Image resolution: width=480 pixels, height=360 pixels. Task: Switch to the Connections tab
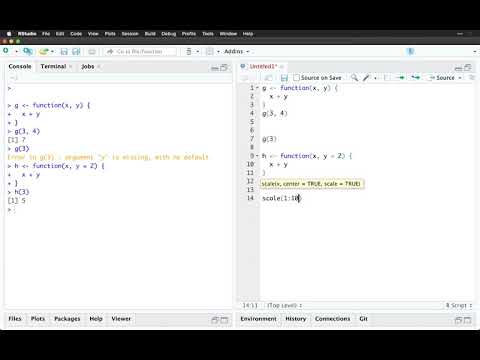(332, 319)
